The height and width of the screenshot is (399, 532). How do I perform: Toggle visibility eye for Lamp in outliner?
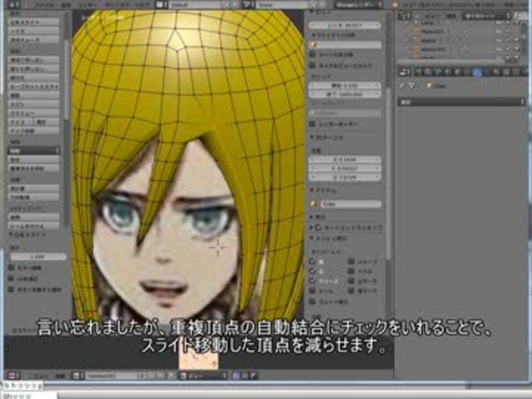click(498, 23)
